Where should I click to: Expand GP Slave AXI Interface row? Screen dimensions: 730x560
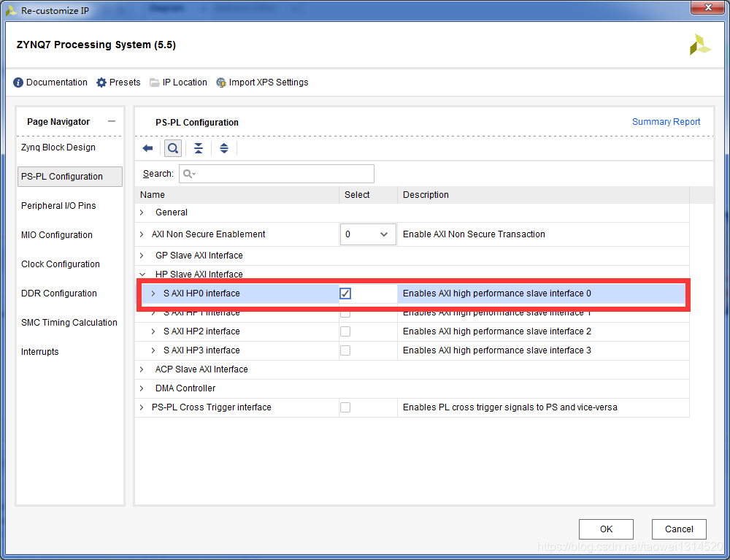click(x=142, y=256)
